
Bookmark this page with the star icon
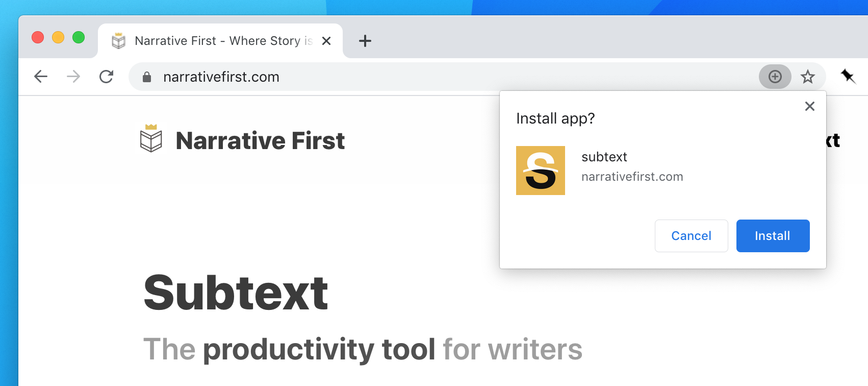[x=808, y=77]
